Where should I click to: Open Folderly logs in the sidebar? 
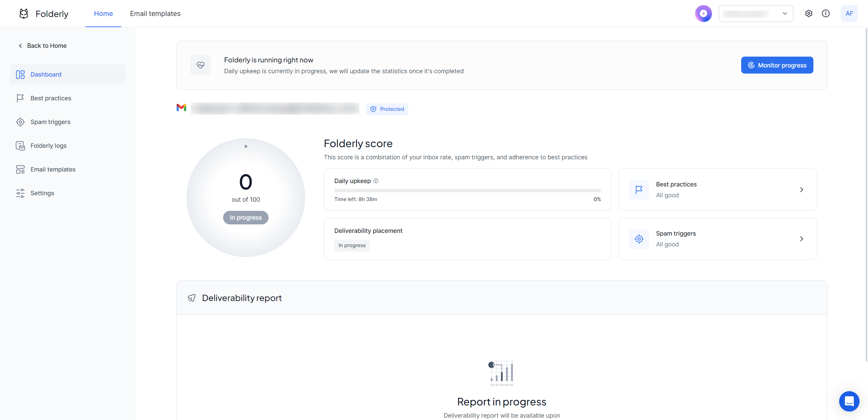[x=48, y=146]
